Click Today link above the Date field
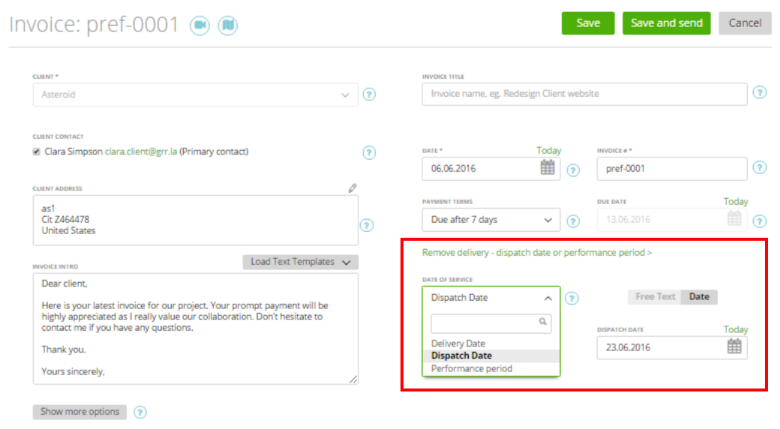Viewport: 780px width, 429px height. pyautogui.click(x=549, y=150)
